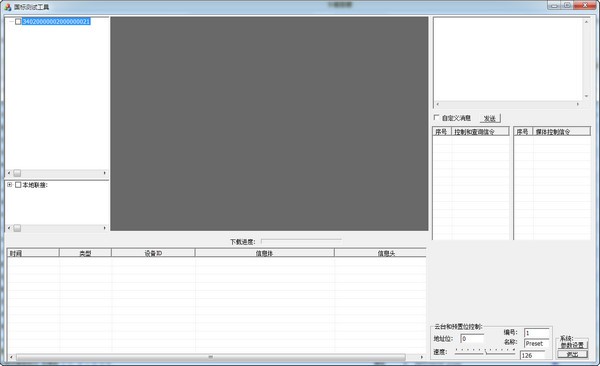
Task: Expand the 本地联接 tree node
Action: pos(10,185)
